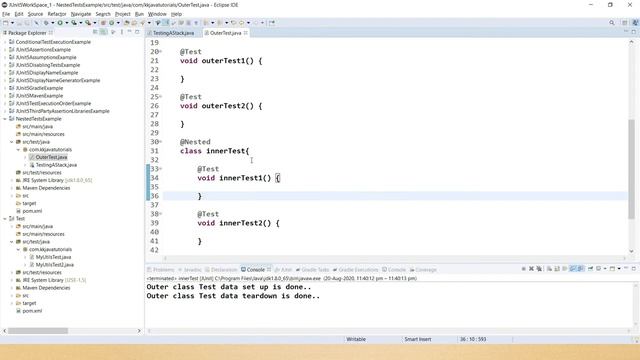Click the Previous Annotation toolbar icon

[220, 23]
